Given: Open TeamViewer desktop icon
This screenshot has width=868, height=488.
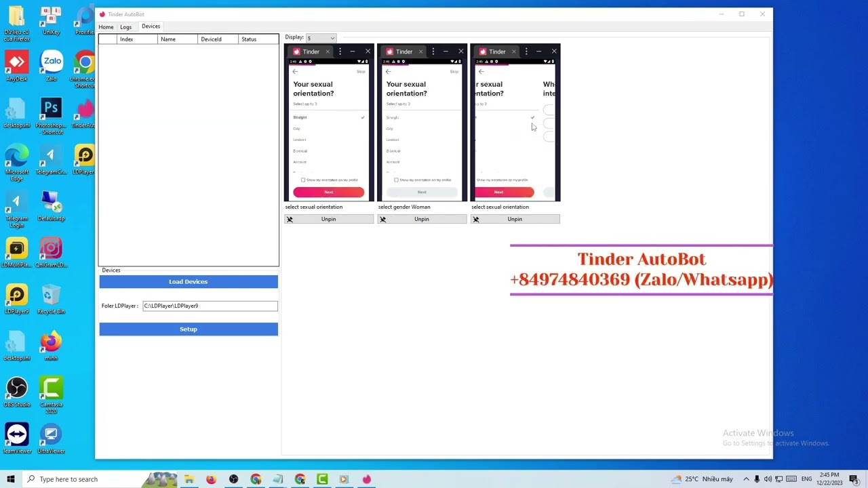Looking at the screenshot, I should (x=16, y=439).
